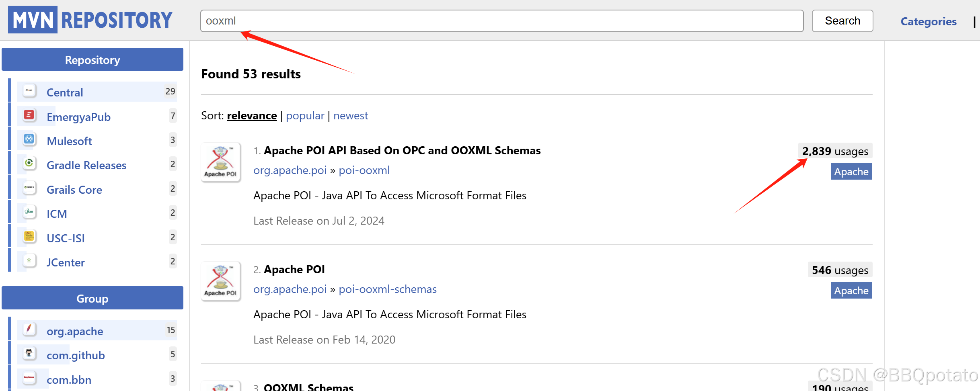The image size is (980, 391).
Task: Filter by Central repository link
Action: (x=65, y=92)
